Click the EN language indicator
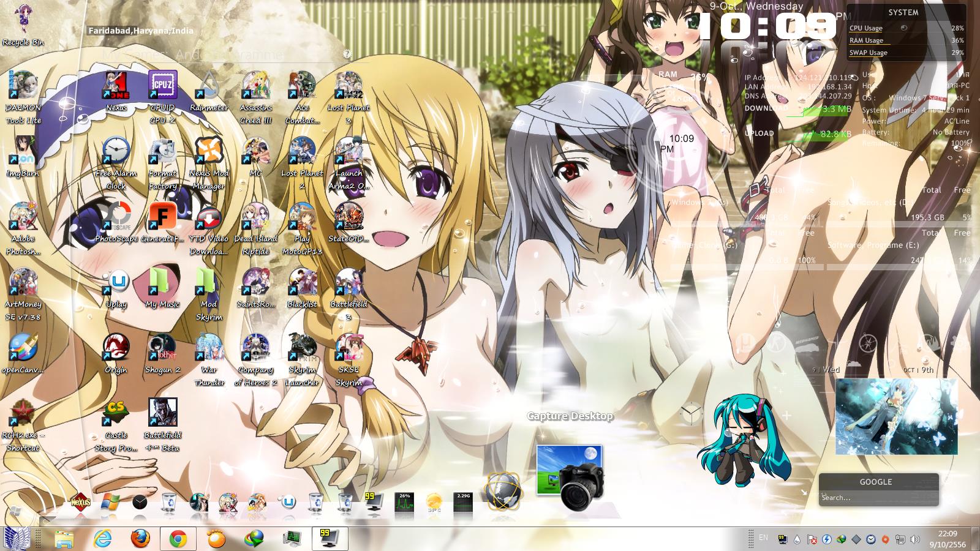Viewport: 980px width, 551px height. pyautogui.click(x=763, y=538)
